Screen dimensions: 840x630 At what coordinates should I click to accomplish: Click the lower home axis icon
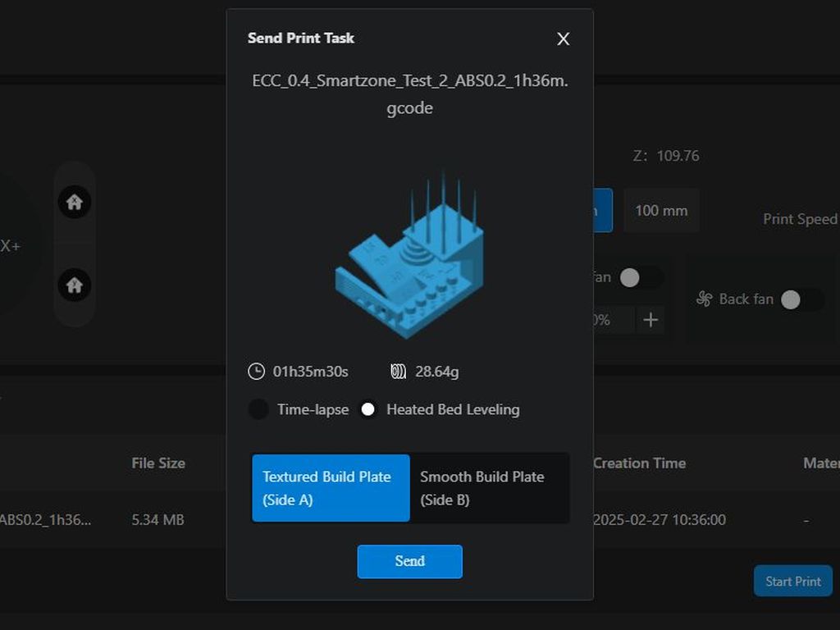coord(75,285)
